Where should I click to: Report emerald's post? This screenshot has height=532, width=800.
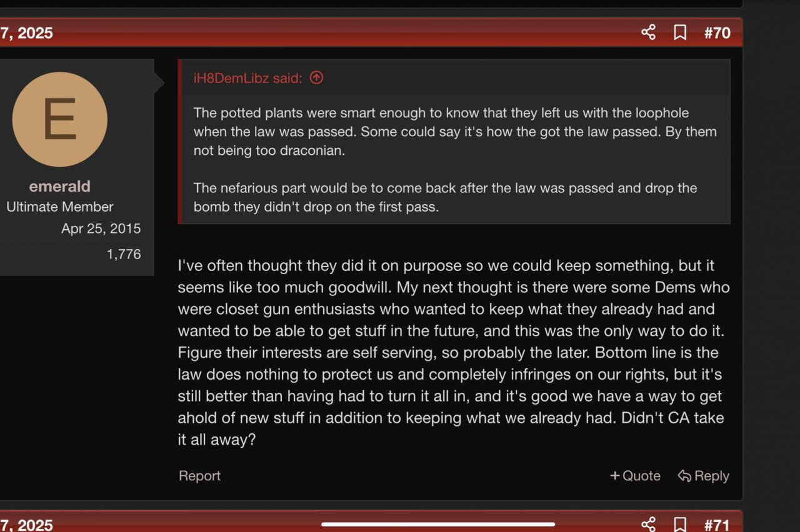[x=199, y=476]
